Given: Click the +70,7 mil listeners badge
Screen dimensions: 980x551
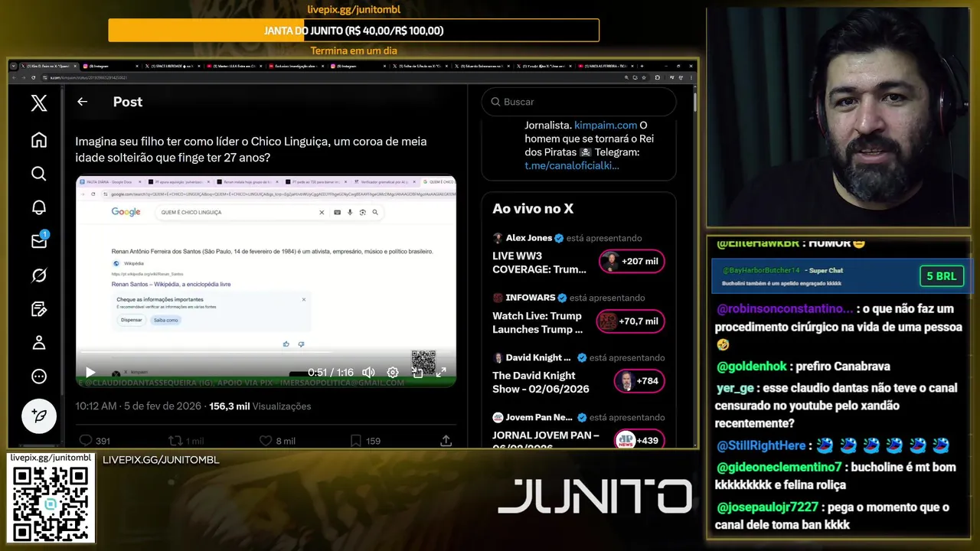Looking at the screenshot, I should [632, 321].
